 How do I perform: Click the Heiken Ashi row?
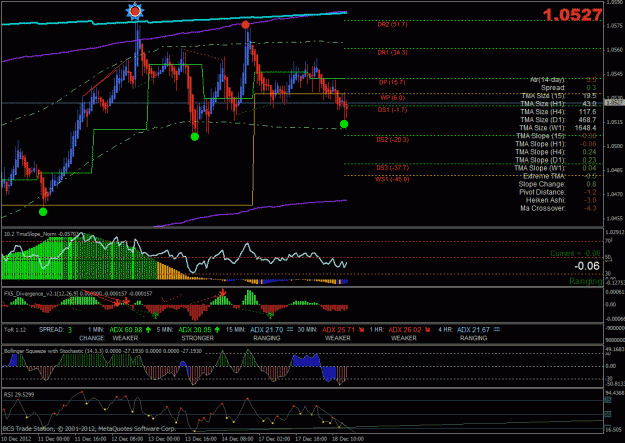point(561,200)
